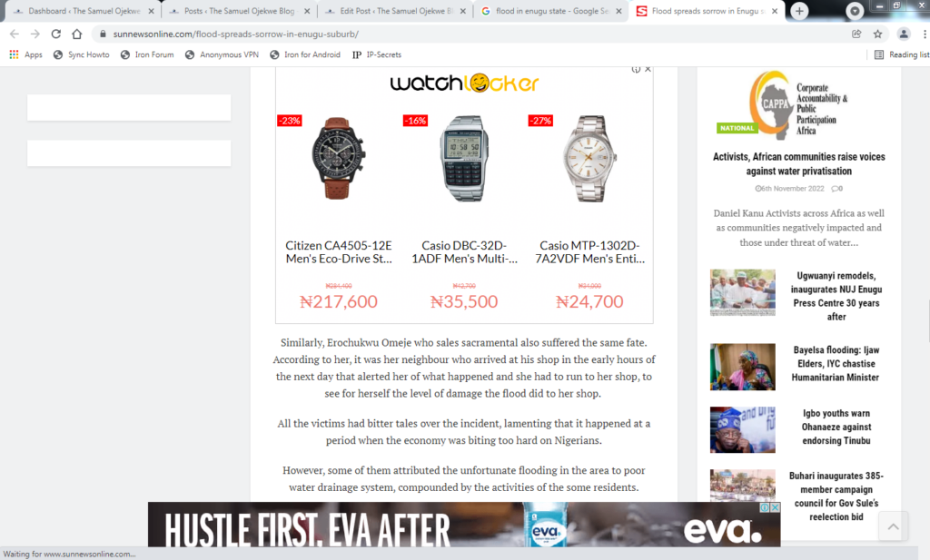Open the tab search dropdown circle

click(855, 11)
